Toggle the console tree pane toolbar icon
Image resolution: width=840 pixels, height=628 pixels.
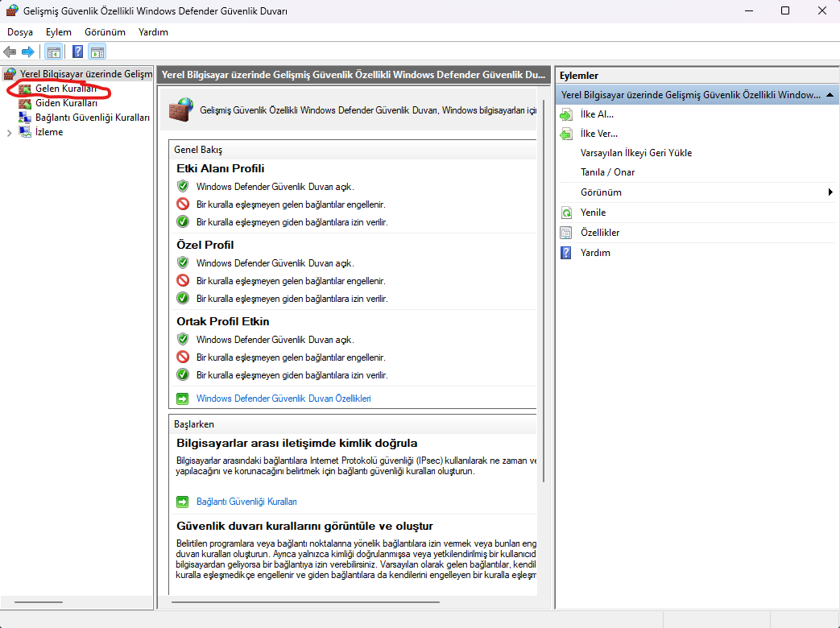(54, 52)
